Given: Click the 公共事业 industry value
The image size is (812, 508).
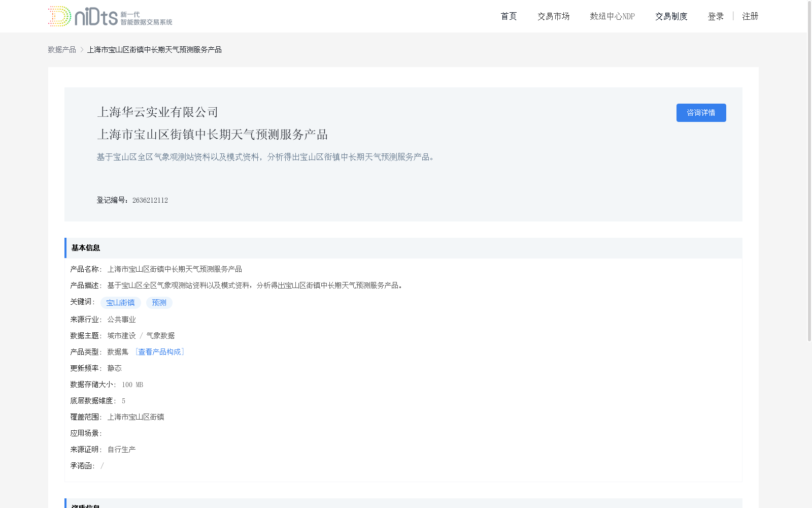Looking at the screenshot, I should 121,320.
